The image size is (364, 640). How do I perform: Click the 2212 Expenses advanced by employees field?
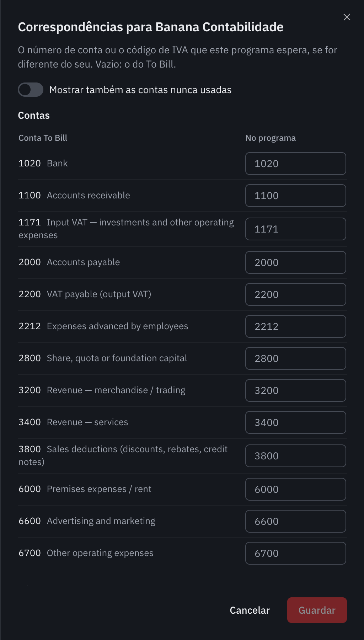296,326
